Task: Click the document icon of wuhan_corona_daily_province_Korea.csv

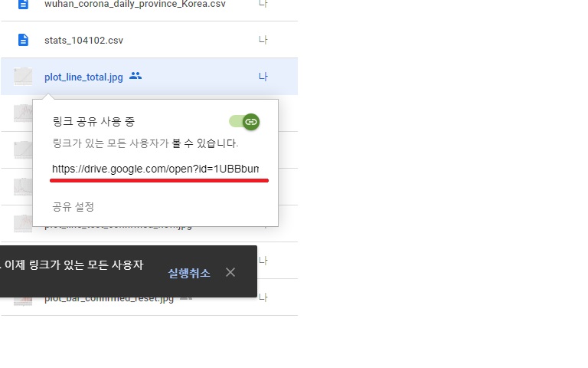Action: pos(23,5)
